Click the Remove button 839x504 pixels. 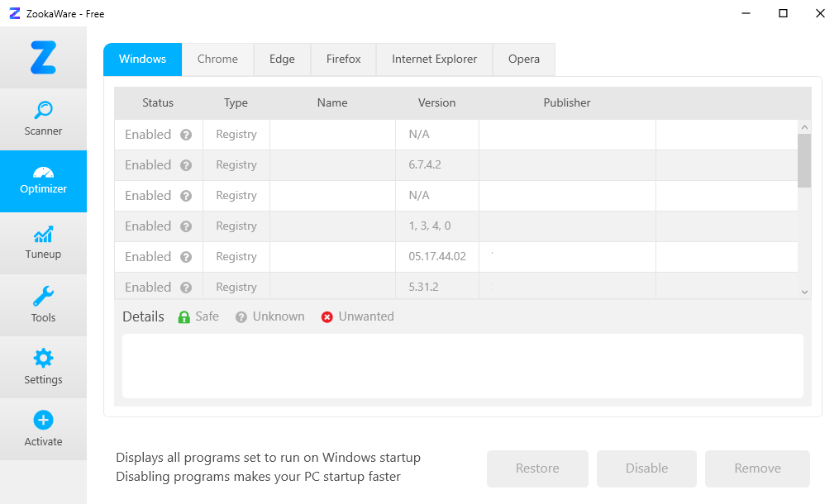757,468
